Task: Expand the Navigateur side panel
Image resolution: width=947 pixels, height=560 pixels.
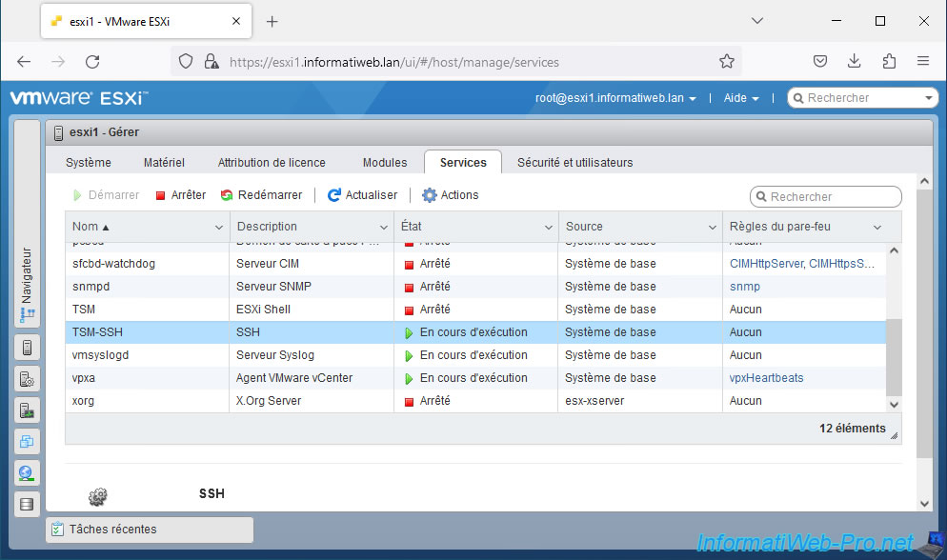Action: pyautogui.click(x=27, y=223)
